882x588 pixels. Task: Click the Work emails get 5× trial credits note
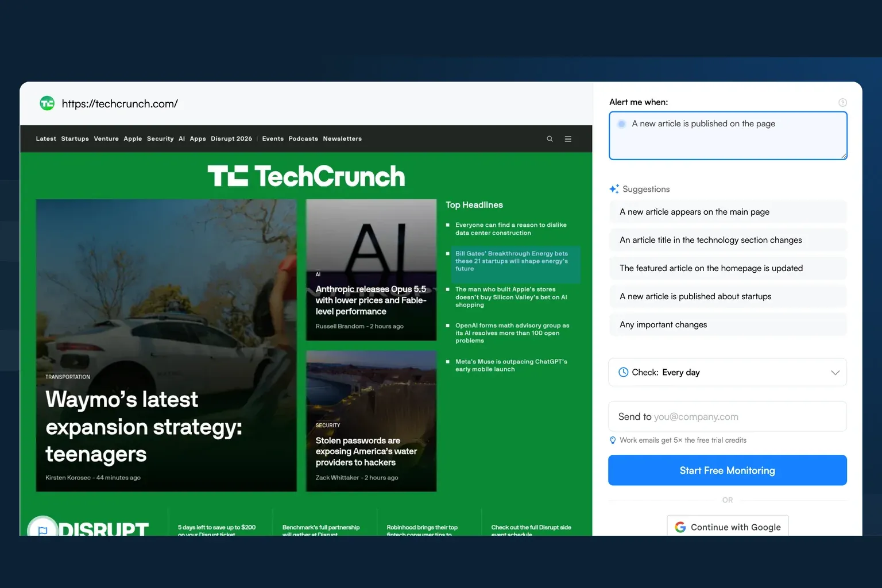683,440
